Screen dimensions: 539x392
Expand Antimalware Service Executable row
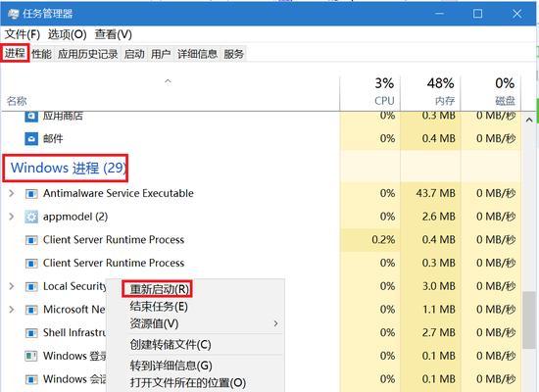(x=12, y=193)
